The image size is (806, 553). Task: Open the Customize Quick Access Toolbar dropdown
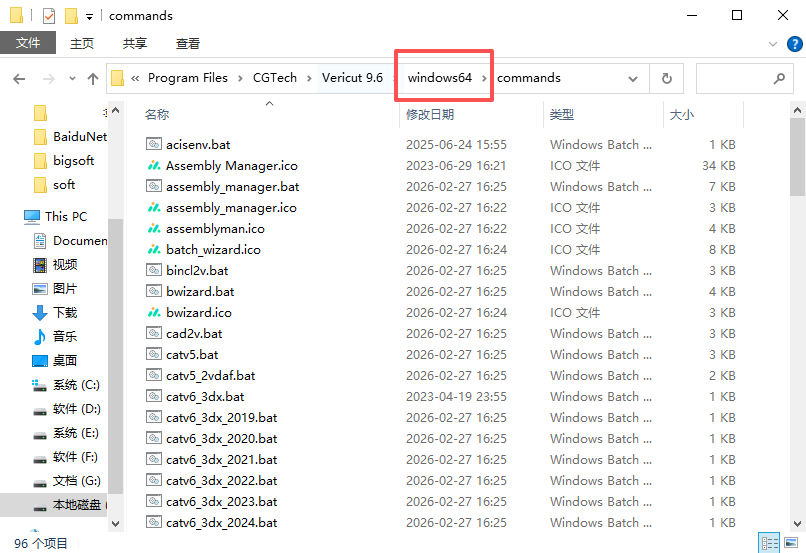click(89, 17)
